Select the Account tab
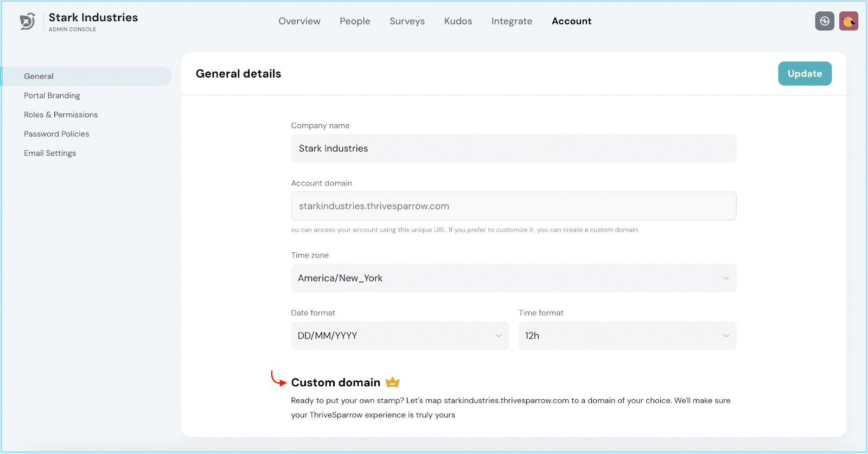868x454 pixels. (x=571, y=21)
